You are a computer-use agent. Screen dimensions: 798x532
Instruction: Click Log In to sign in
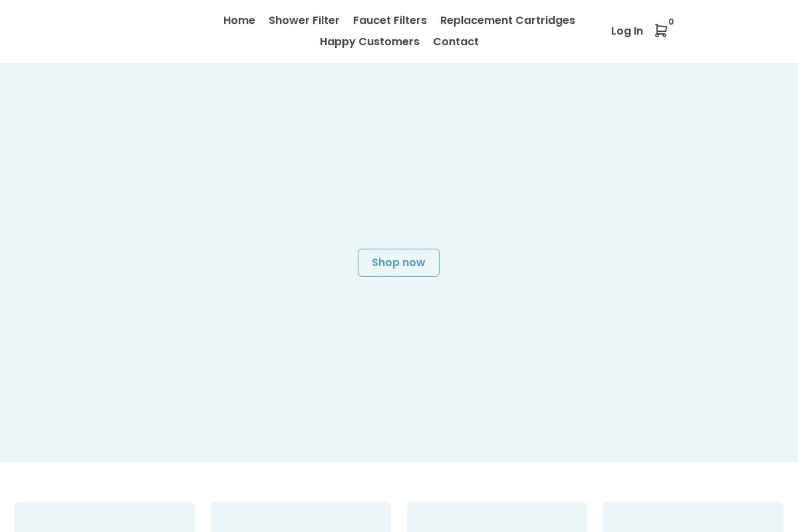626,31
